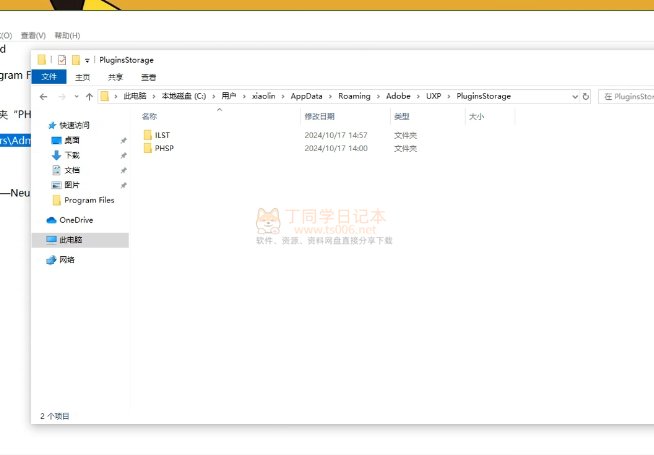Image resolution: width=654 pixels, height=455 pixels.
Task: Click address bar folder icon
Action: click(x=105, y=96)
